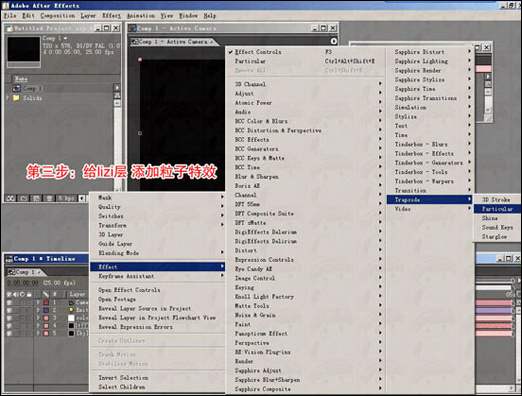Click the After Effects title bar app icon
Viewport: 522px width, 396px height.
6,5
